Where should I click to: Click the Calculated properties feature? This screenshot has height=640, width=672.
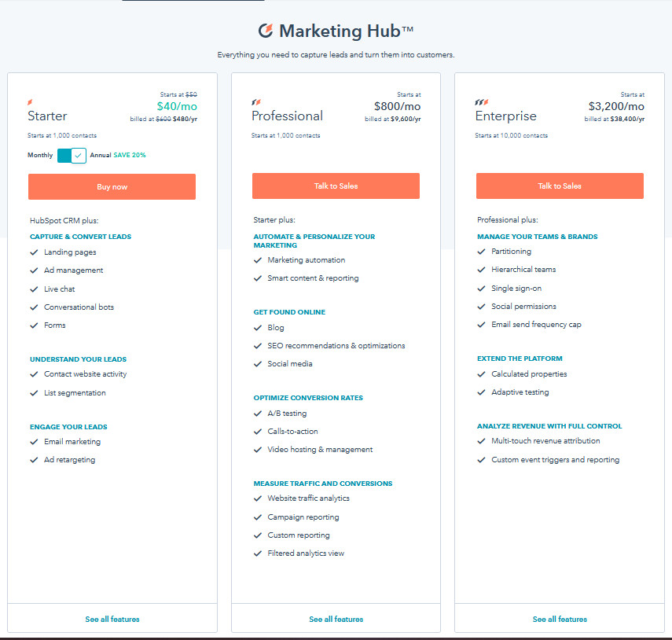coord(529,373)
